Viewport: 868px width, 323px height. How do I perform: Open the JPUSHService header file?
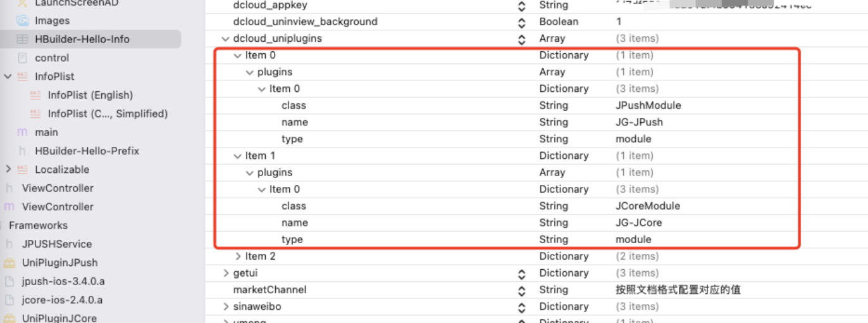click(56, 244)
